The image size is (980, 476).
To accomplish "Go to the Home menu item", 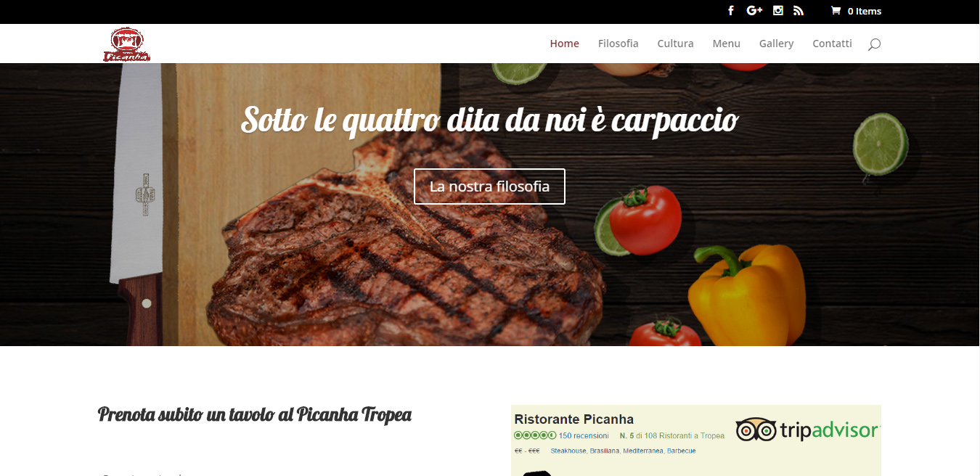I will pos(564,44).
